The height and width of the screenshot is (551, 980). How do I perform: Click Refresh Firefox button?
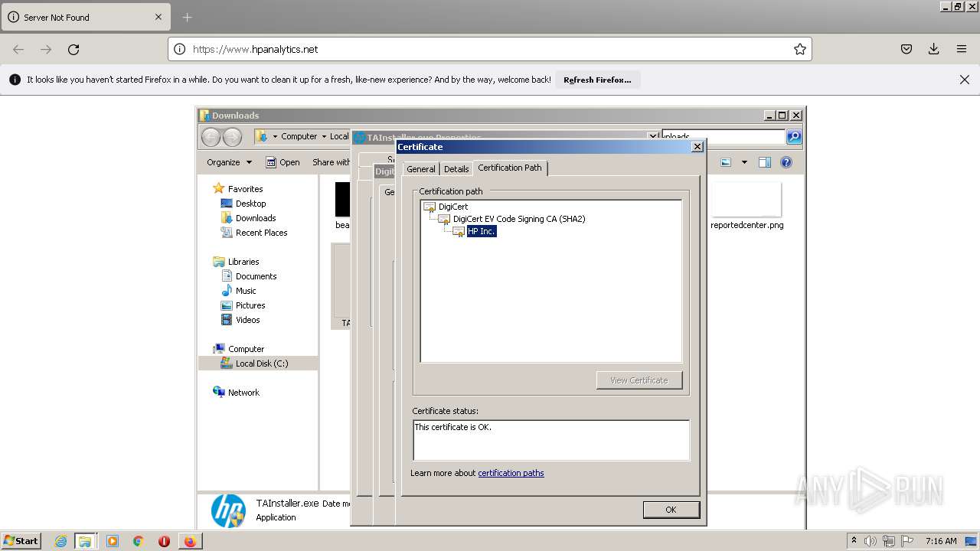(597, 80)
